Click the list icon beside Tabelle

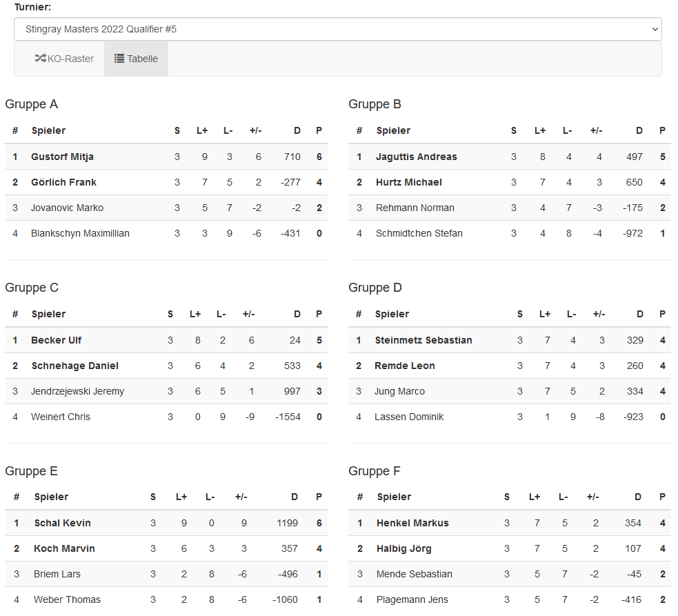[x=119, y=59]
